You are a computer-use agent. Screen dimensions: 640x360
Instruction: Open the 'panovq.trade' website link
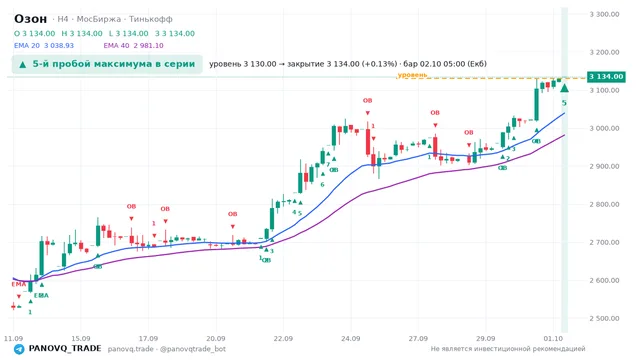tap(131, 349)
